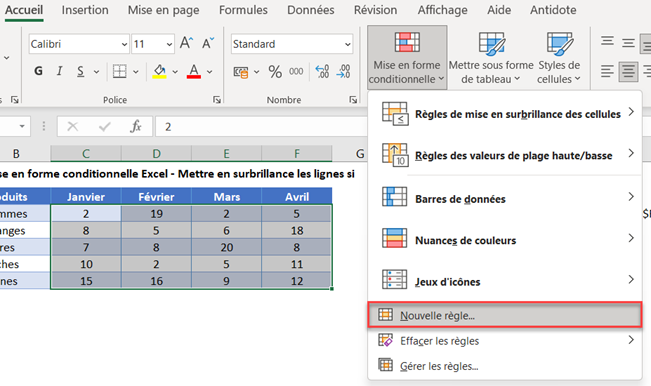
Task: Open the Mise en page tab
Action: 163,10
